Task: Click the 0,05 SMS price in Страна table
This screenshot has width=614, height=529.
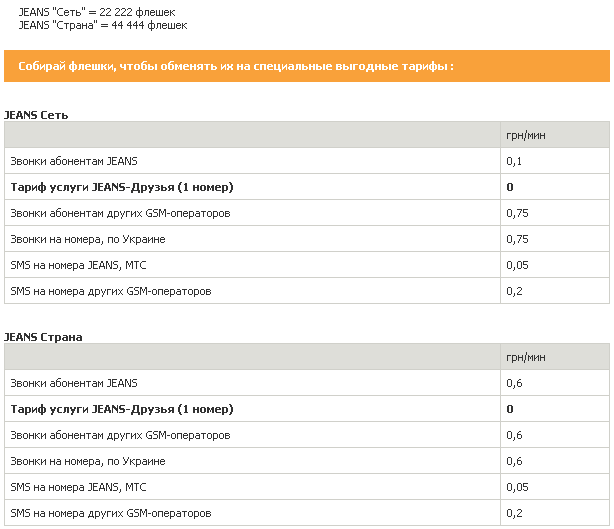Action: (x=517, y=487)
